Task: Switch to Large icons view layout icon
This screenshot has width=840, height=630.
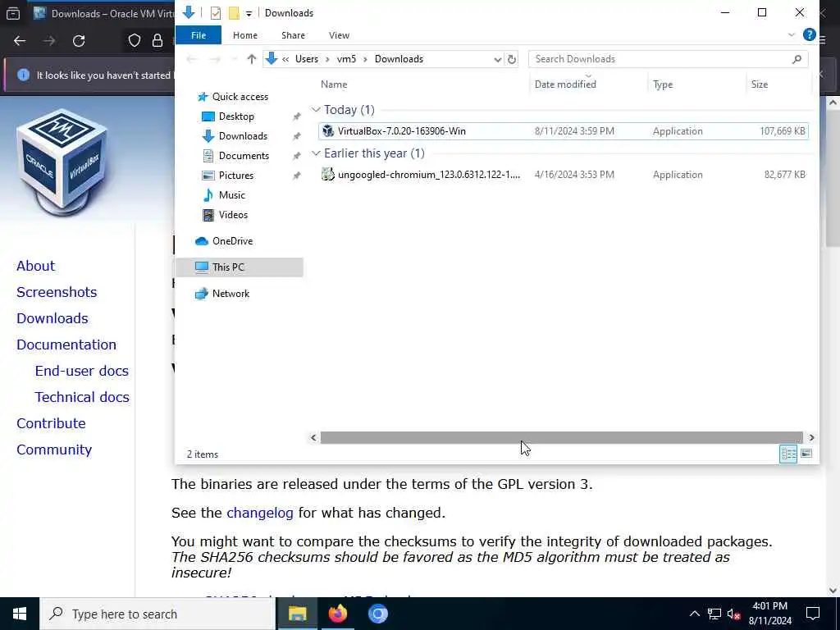Action: point(806,454)
